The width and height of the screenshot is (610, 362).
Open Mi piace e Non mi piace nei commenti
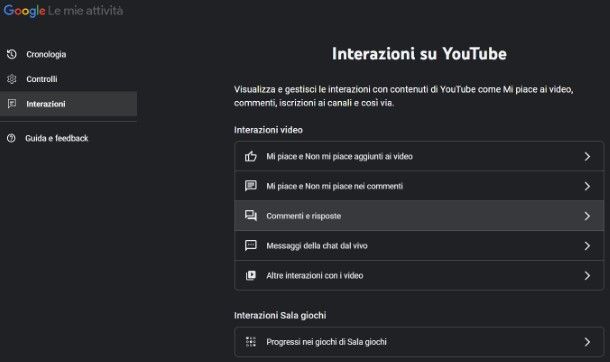[x=419, y=186]
